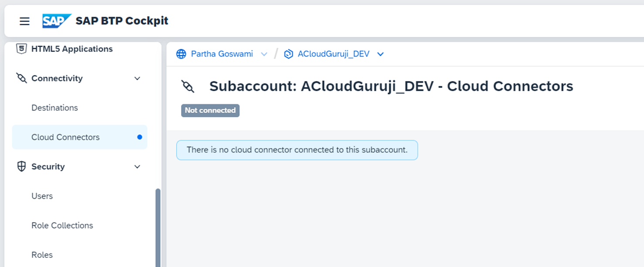
Task: Click the HTML5 Applications shield icon
Action: (21, 49)
